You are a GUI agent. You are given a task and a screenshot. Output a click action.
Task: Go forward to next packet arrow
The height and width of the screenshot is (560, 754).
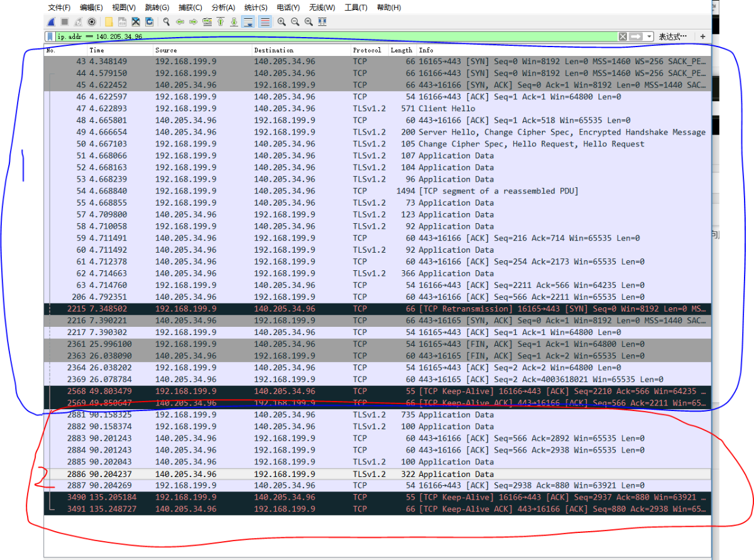(x=194, y=22)
